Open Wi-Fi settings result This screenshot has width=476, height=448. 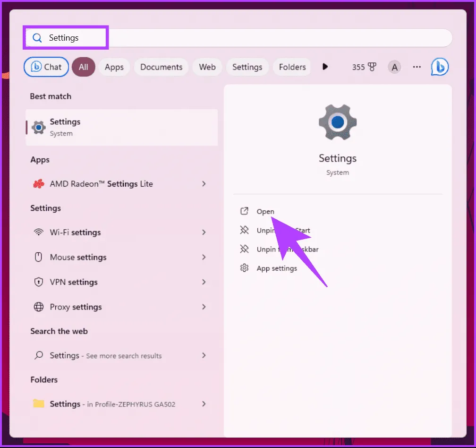pyautogui.click(x=75, y=233)
